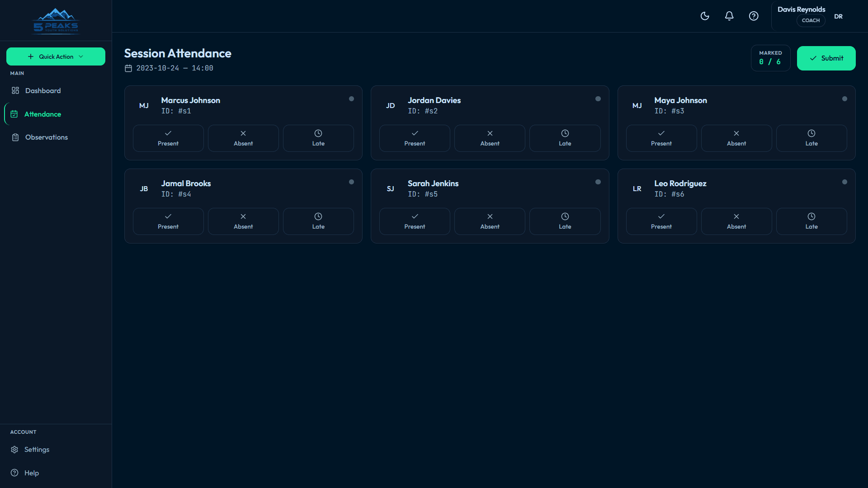868x488 pixels.
Task: Click Jordan Davies' JD avatar
Action: (x=391, y=106)
